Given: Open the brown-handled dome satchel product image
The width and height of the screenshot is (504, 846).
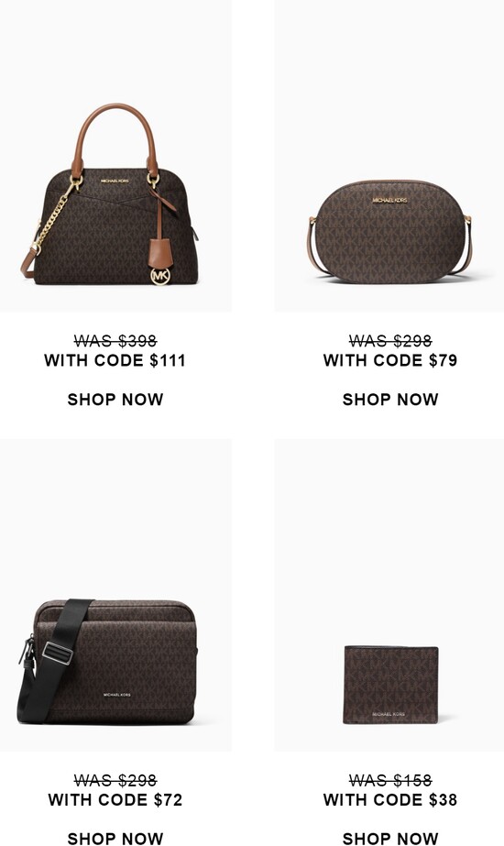Looking at the screenshot, I should [115, 156].
